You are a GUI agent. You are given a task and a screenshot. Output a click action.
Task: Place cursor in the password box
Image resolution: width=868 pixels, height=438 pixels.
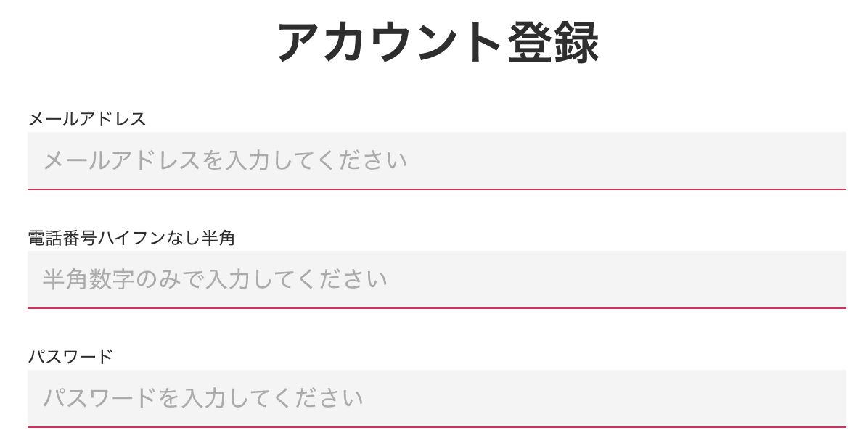pyautogui.click(x=436, y=398)
